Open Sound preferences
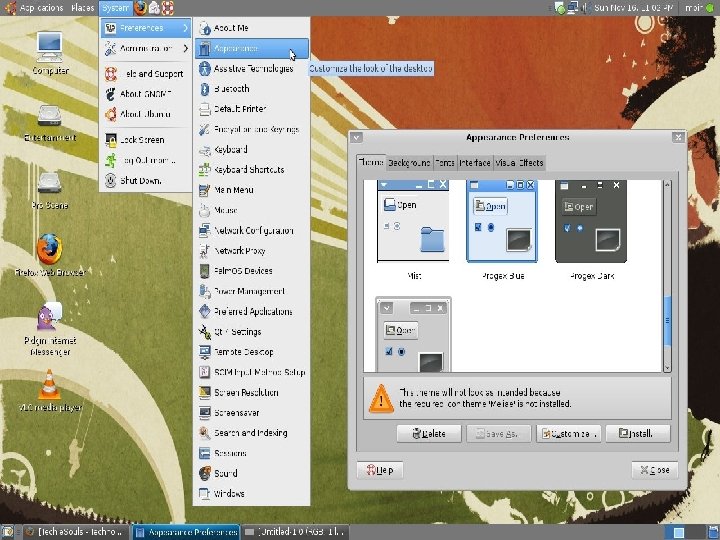 tap(252, 473)
